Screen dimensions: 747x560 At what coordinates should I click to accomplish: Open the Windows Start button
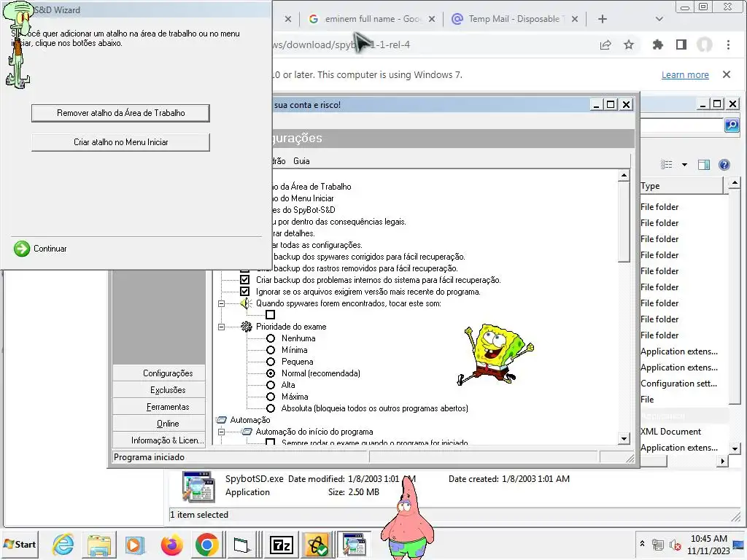[x=20, y=544]
